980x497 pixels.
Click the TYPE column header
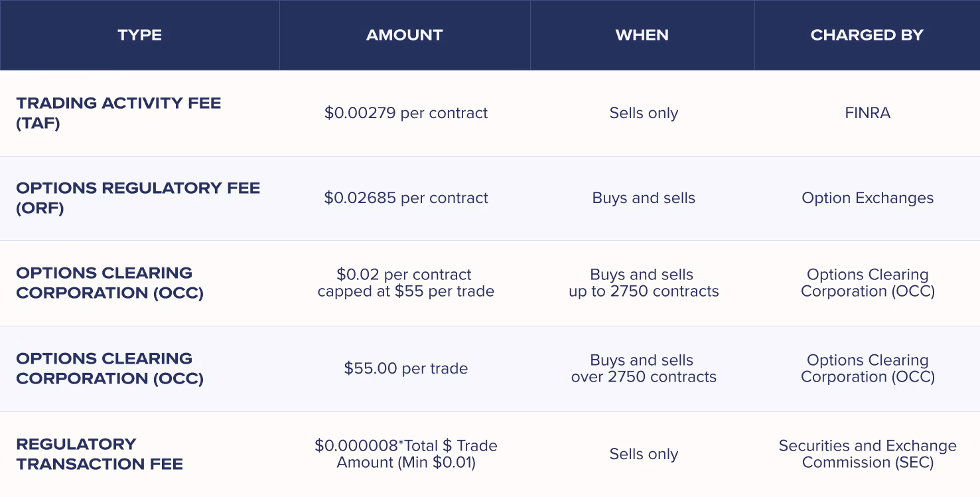point(139,35)
